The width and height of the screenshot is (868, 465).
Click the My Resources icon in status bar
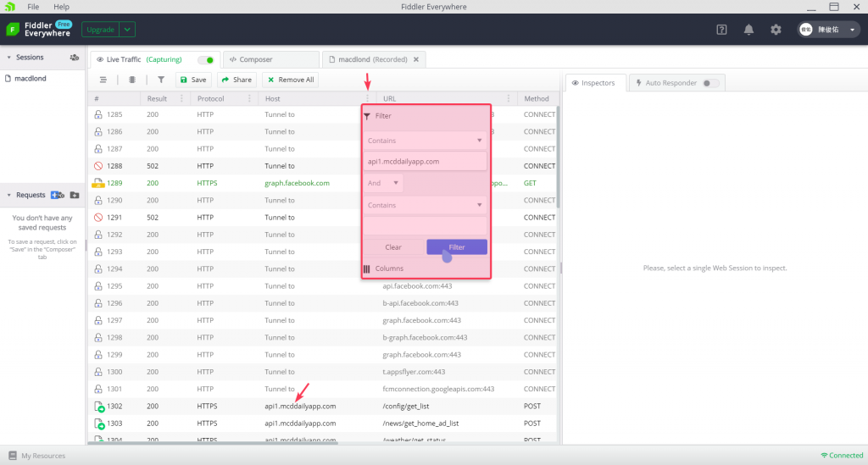(x=12, y=456)
